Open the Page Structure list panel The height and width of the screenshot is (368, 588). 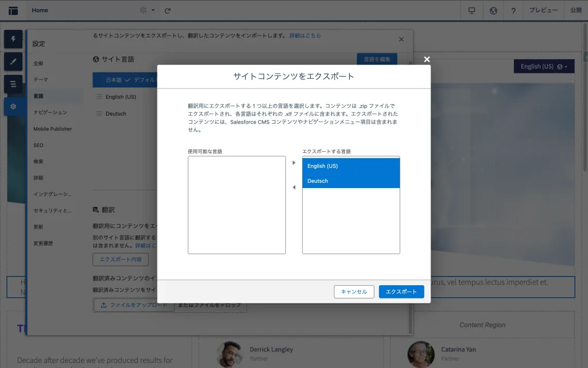pyautogui.click(x=13, y=84)
